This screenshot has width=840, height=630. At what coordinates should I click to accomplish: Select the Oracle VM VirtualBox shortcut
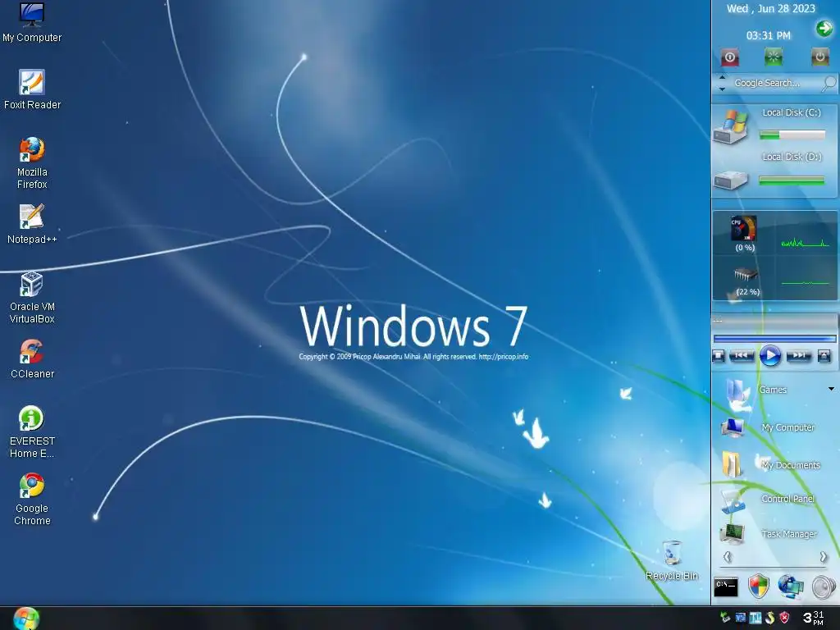click(32, 297)
